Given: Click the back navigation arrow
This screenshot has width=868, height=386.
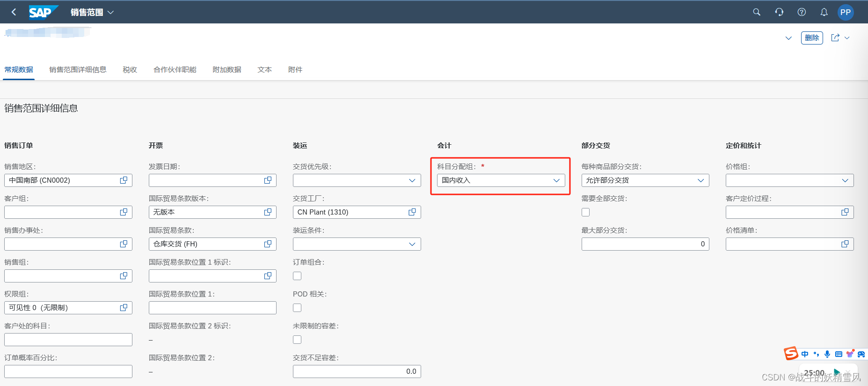Looking at the screenshot, I should coord(14,12).
